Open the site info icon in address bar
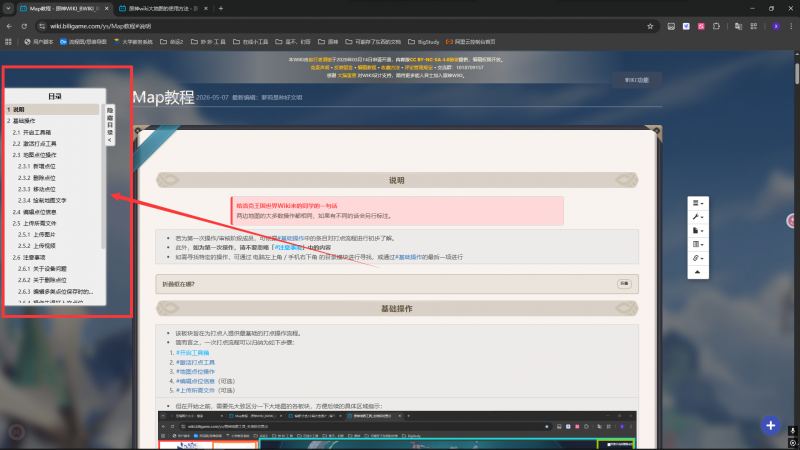 [42, 26]
